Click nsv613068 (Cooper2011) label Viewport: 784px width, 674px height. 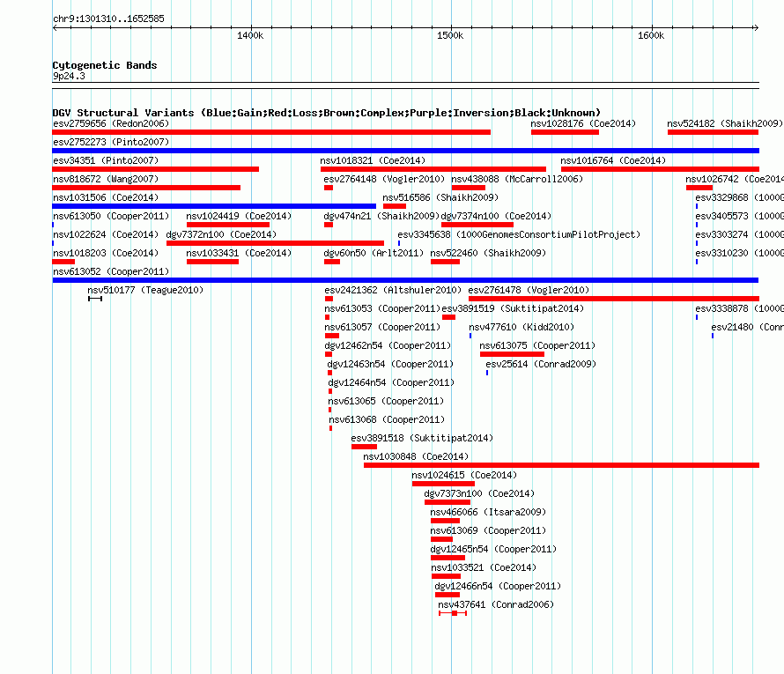[x=387, y=419]
